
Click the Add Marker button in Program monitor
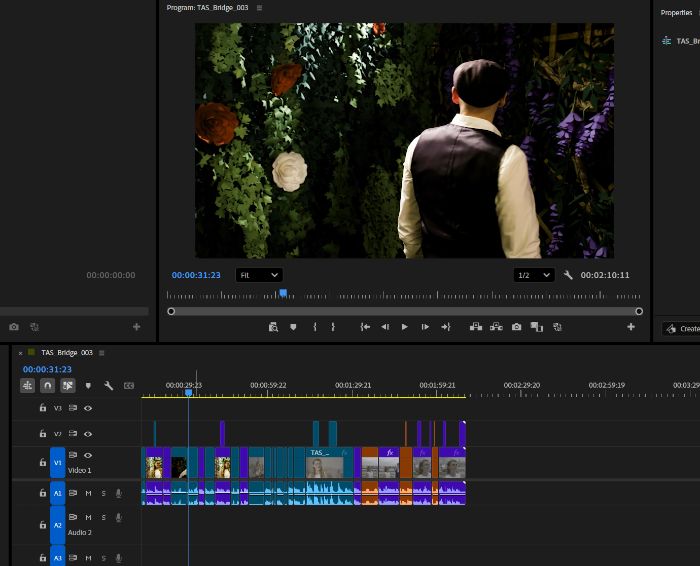pyautogui.click(x=293, y=327)
